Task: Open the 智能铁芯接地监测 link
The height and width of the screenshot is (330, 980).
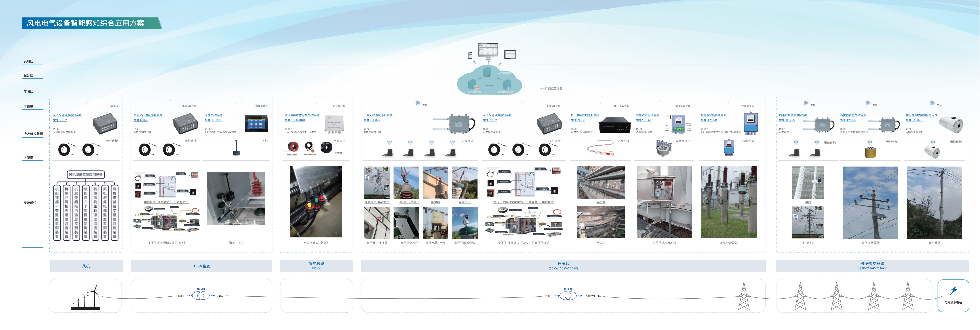Action: click(647, 115)
